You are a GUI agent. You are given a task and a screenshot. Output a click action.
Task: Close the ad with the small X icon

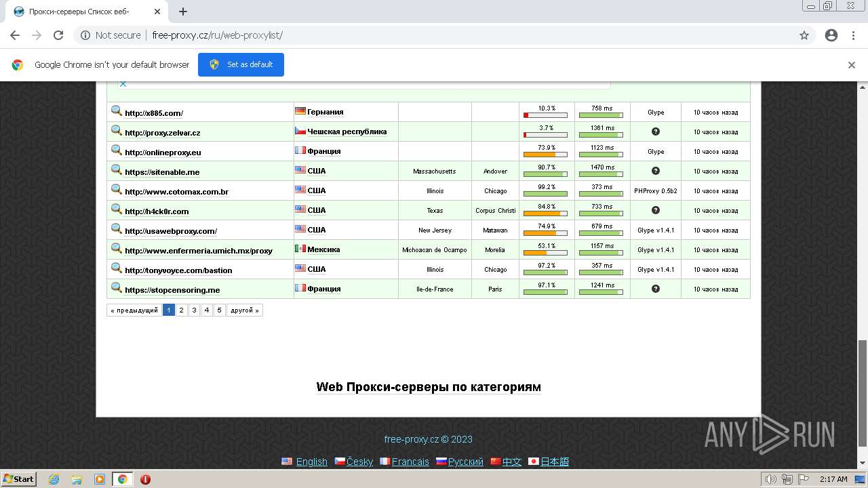tap(123, 83)
